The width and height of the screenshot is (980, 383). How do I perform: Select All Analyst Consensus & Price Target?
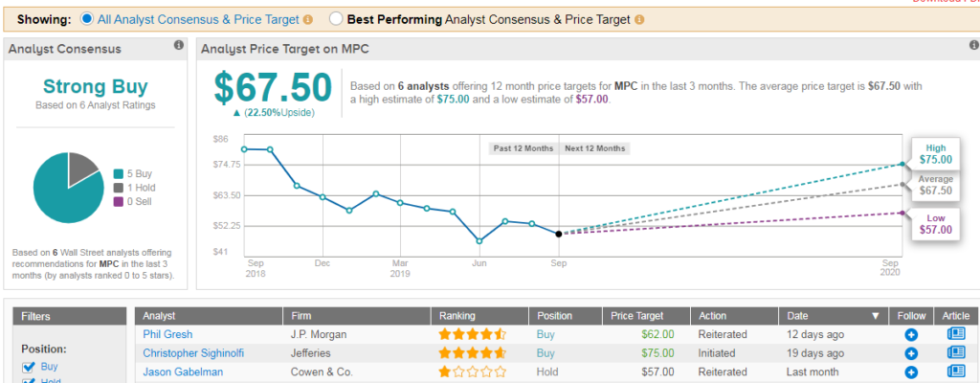point(89,19)
